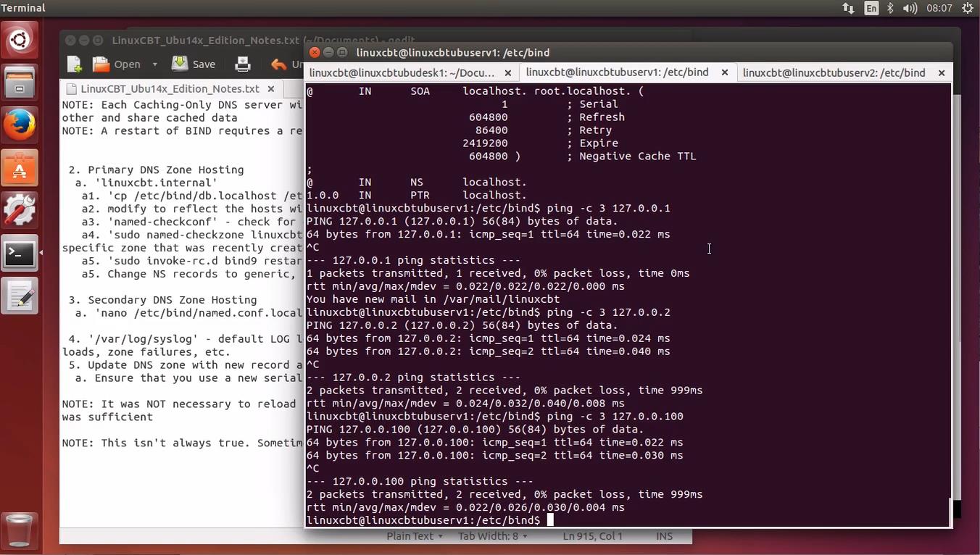Close the linuxcbtubuserv1 terminal tab

[x=724, y=72]
